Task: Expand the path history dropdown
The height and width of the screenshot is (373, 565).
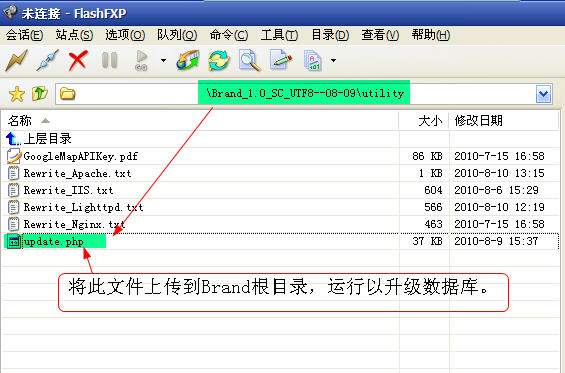Action: [x=543, y=94]
